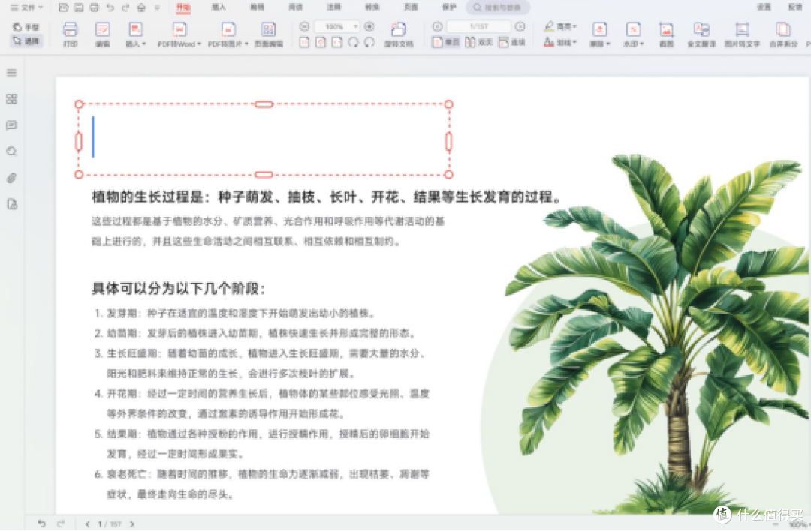Enable 双页 two-page view
This screenshot has width=811, height=532.
pyautogui.click(x=478, y=42)
